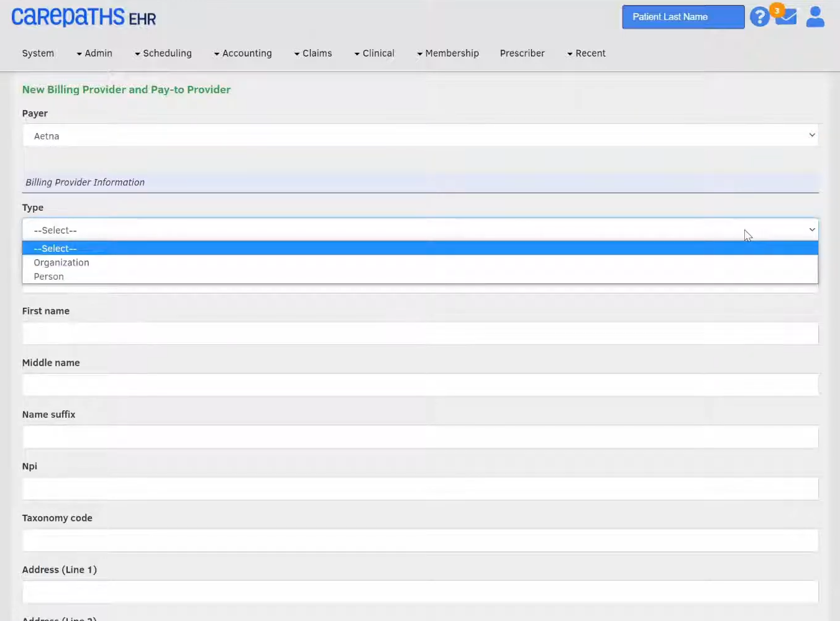Open the Accounting menu

click(x=243, y=53)
